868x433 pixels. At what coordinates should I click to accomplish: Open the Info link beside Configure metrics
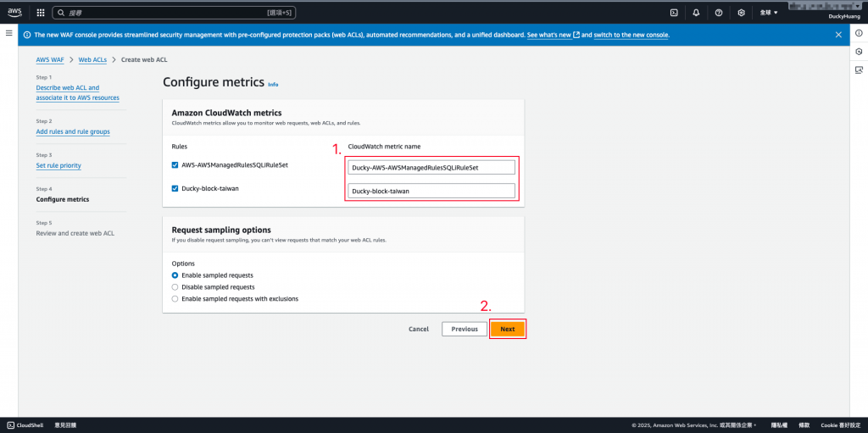click(x=273, y=85)
